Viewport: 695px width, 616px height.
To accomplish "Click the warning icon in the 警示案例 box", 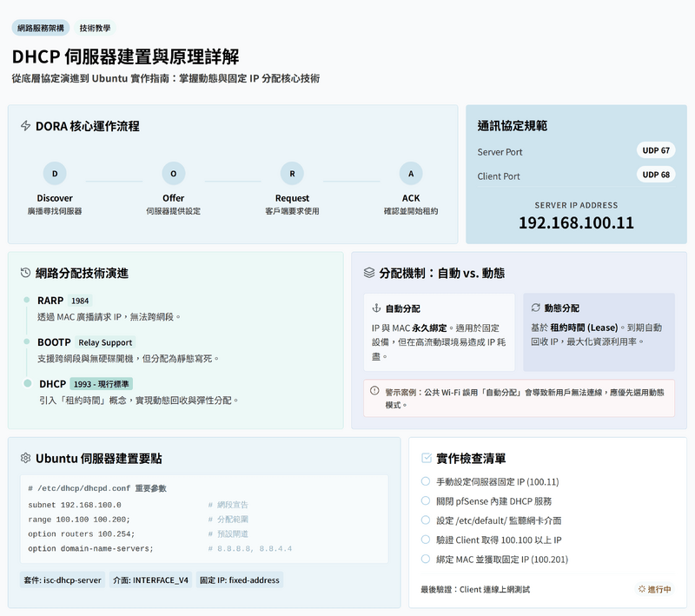I will tap(374, 391).
